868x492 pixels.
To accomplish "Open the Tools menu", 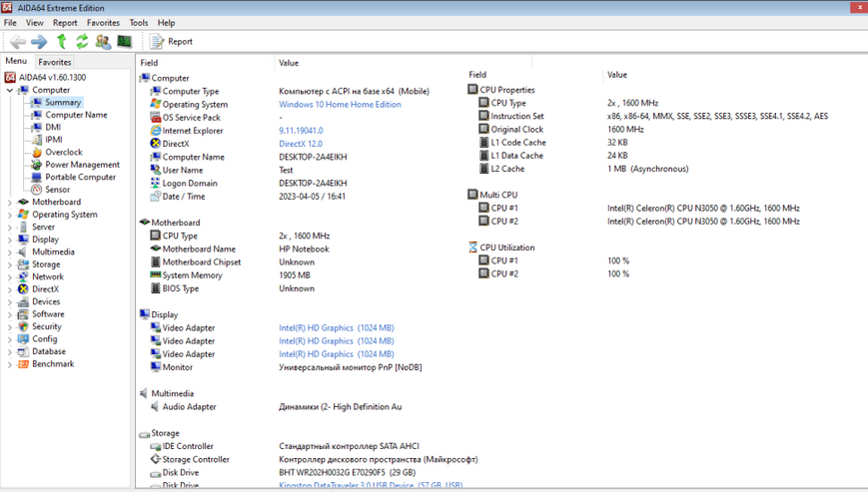I will (x=139, y=23).
